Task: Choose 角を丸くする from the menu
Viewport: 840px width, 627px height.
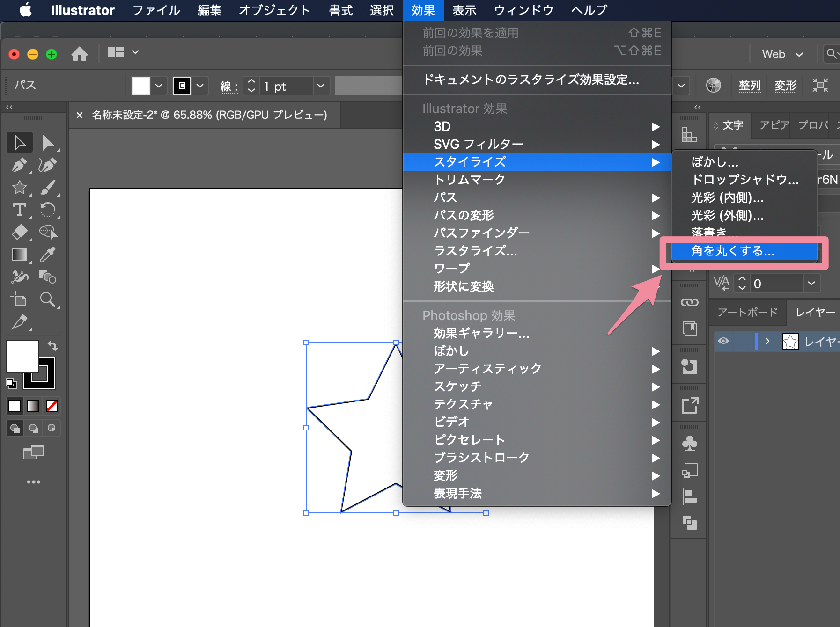Action: [x=733, y=251]
